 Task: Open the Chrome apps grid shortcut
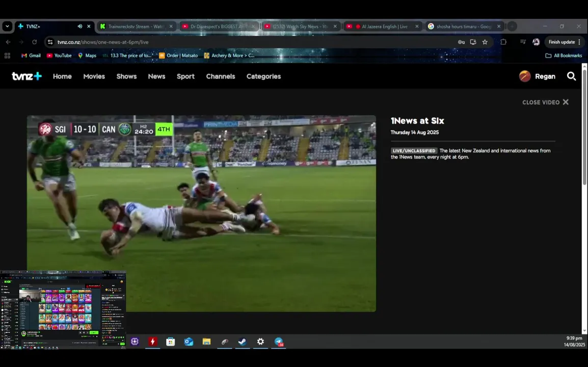[x=7, y=56]
